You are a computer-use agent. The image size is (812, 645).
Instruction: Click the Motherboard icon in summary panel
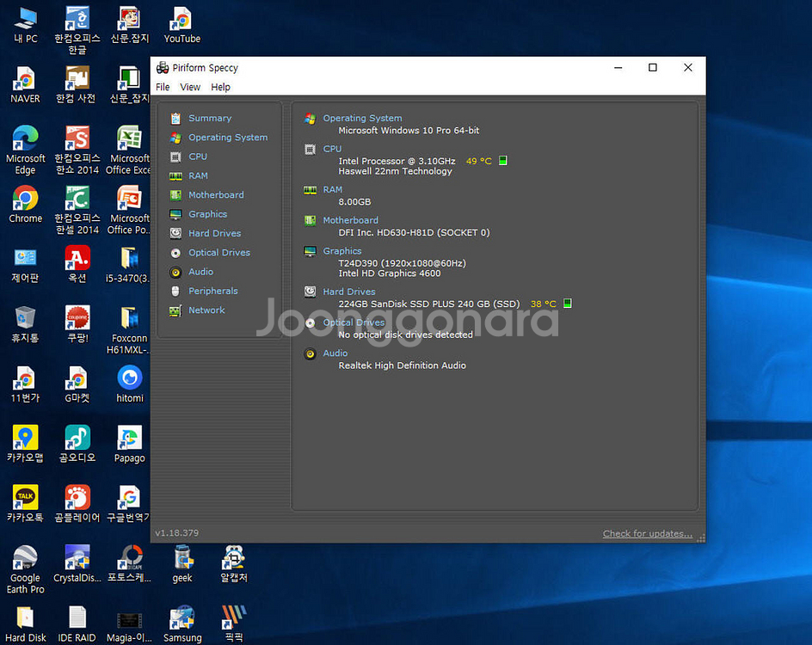click(311, 221)
